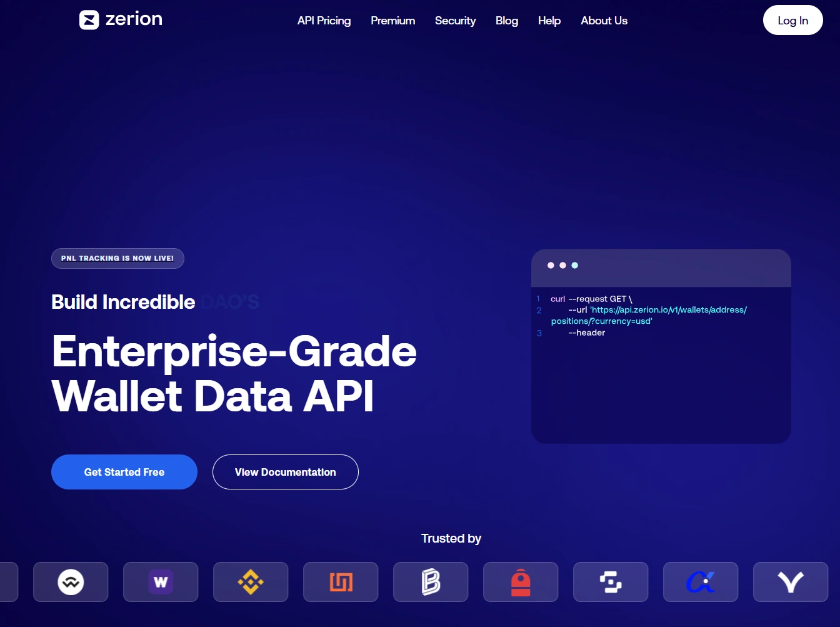Click the blue alpha symbol logo tile
This screenshot has width=840, height=627.
click(x=701, y=582)
